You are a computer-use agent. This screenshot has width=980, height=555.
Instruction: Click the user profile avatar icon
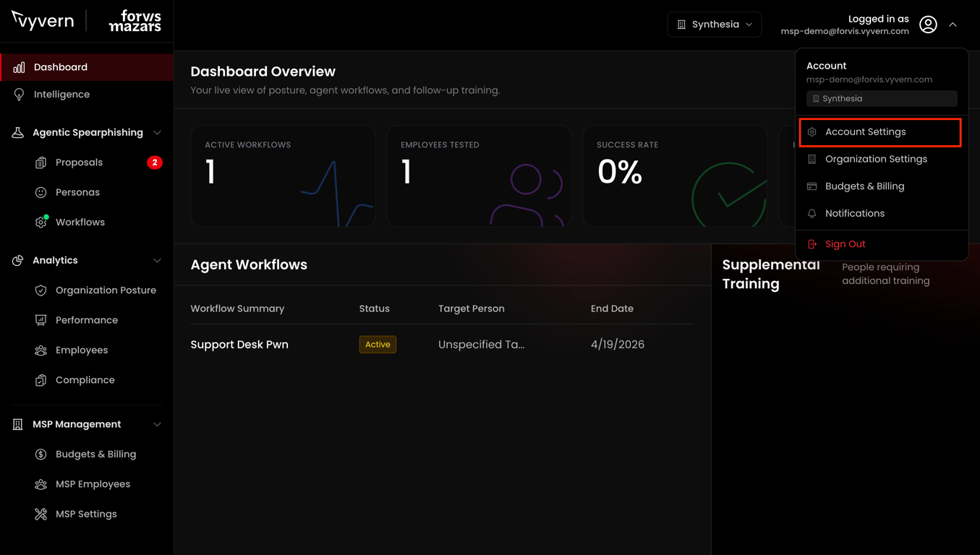(x=928, y=25)
